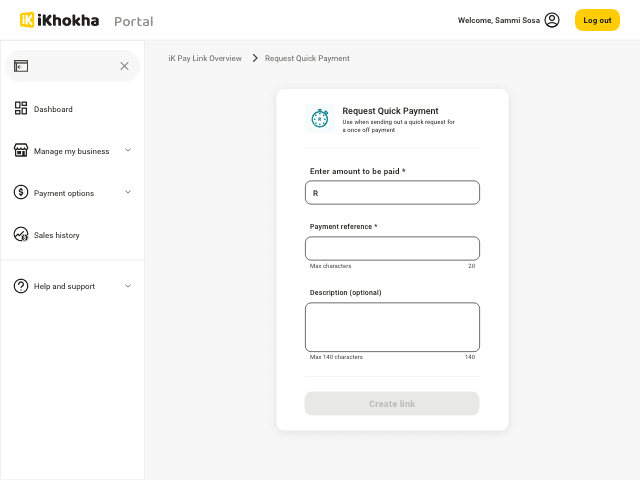Click the Dashboard grid icon
This screenshot has width=640, height=480.
click(x=21, y=109)
